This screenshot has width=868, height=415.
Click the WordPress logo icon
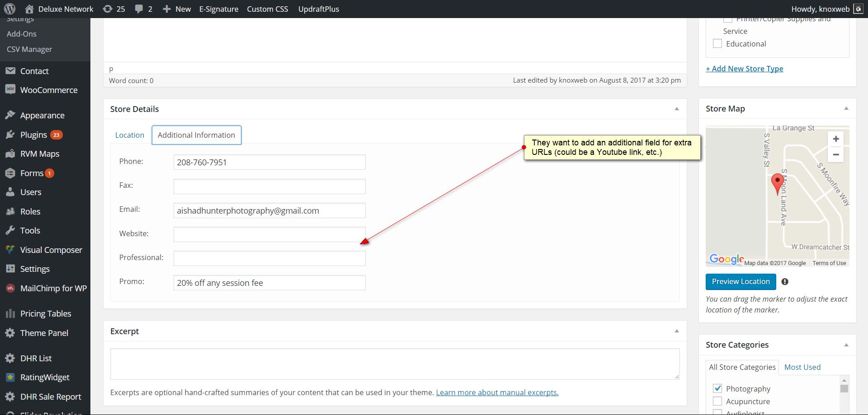coord(9,9)
